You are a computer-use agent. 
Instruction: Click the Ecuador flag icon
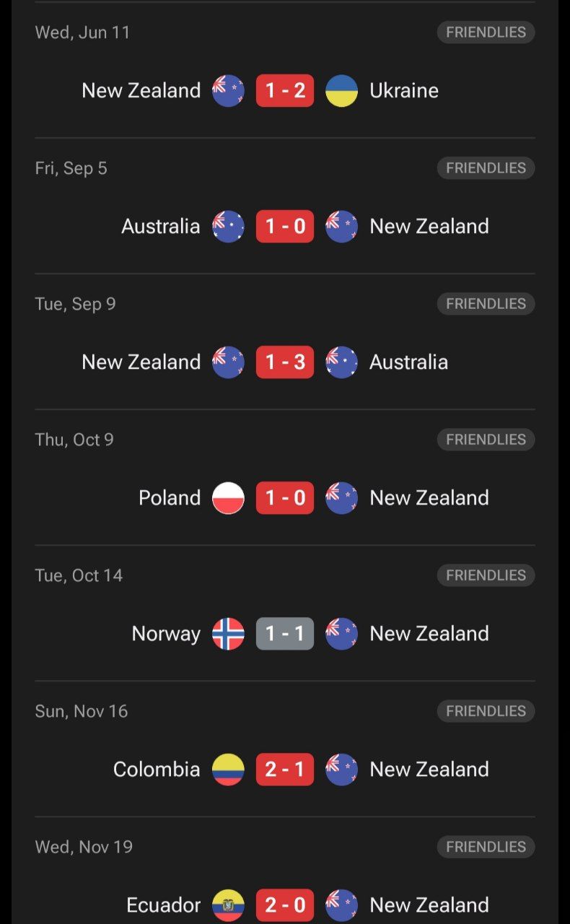point(228,905)
